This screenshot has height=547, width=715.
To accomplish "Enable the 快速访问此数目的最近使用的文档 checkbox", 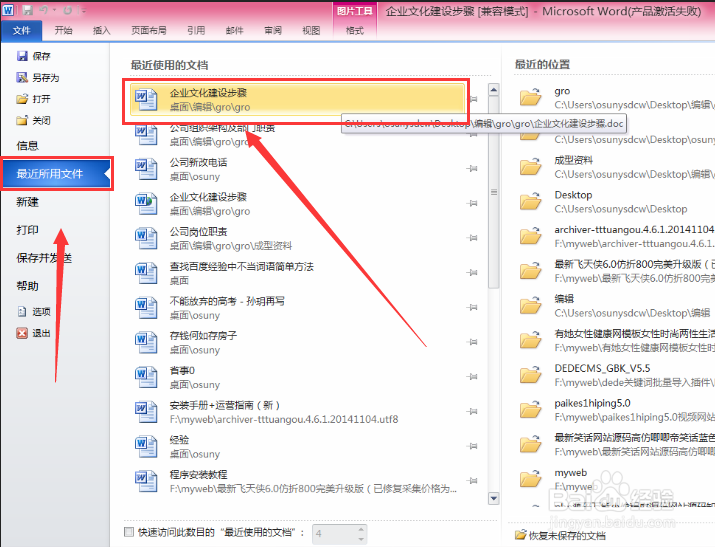I will coord(129,532).
